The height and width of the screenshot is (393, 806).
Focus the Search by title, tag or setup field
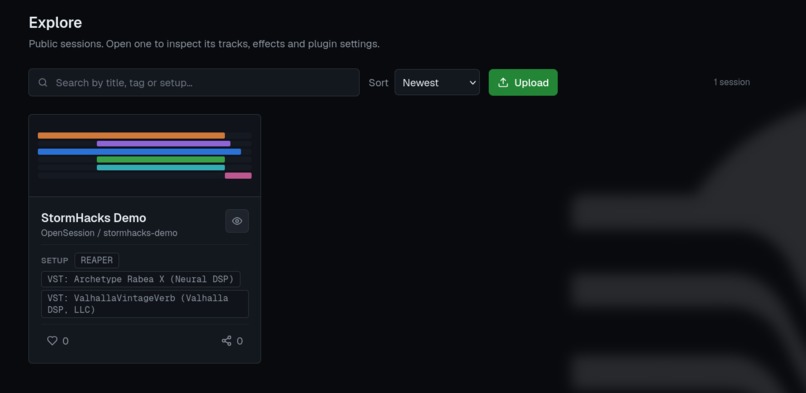[x=194, y=82]
